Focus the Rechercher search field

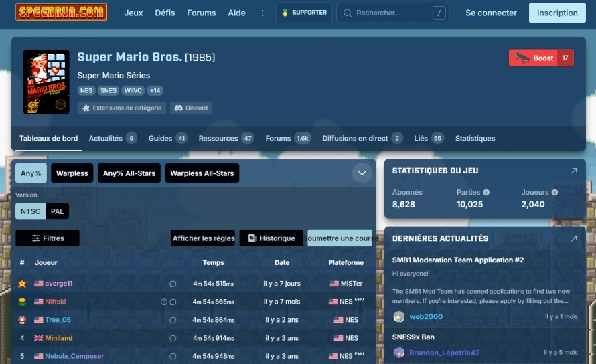click(x=393, y=13)
